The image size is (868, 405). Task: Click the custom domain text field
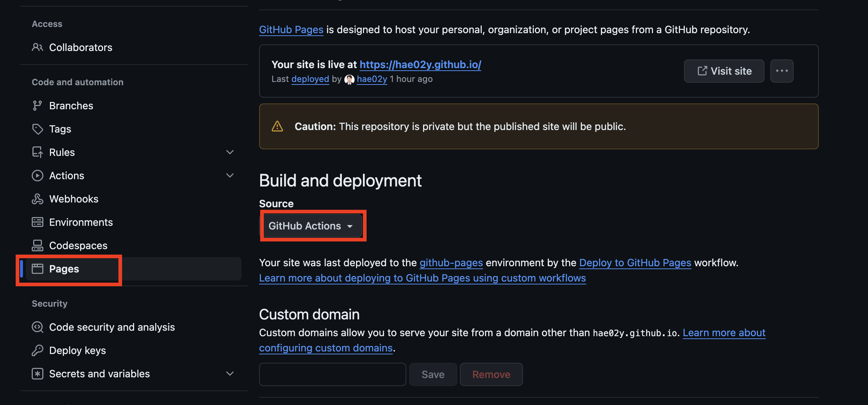[332, 374]
